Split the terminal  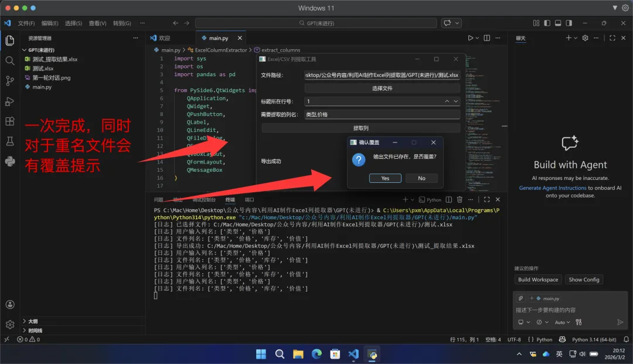point(448,199)
